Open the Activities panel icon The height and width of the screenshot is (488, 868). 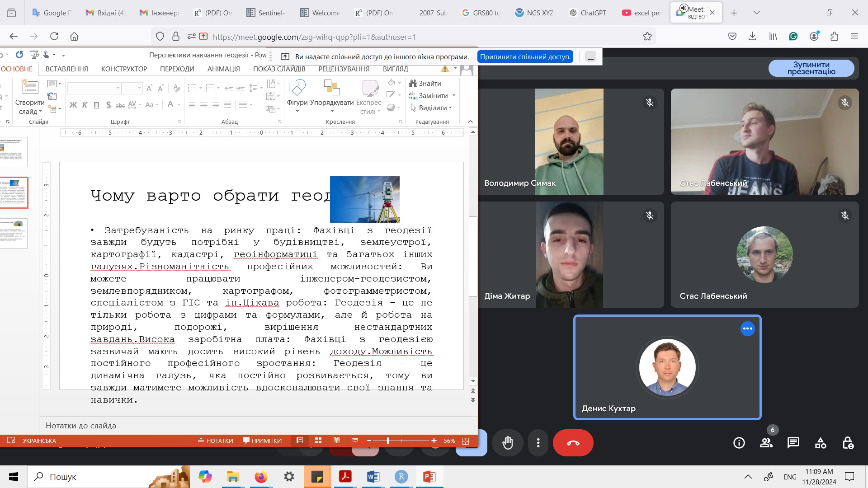(x=820, y=443)
